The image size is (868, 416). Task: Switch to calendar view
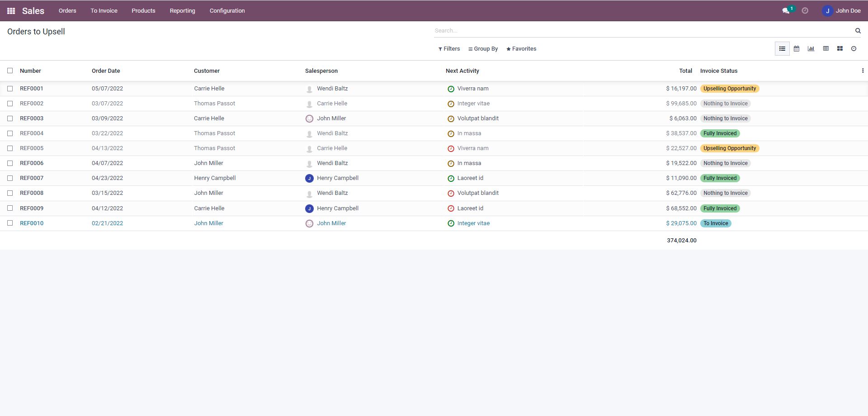pyautogui.click(x=797, y=49)
